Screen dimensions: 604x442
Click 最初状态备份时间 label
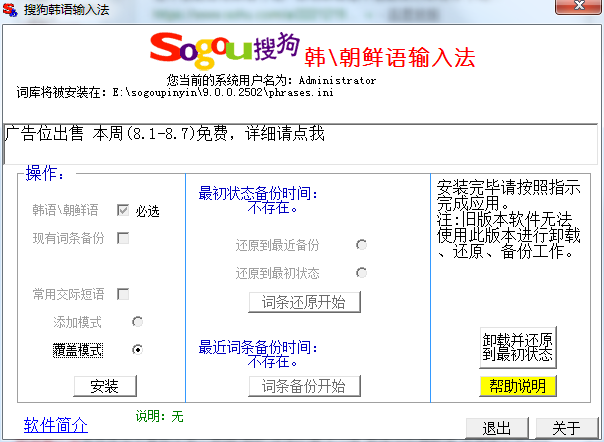coord(258,193)
